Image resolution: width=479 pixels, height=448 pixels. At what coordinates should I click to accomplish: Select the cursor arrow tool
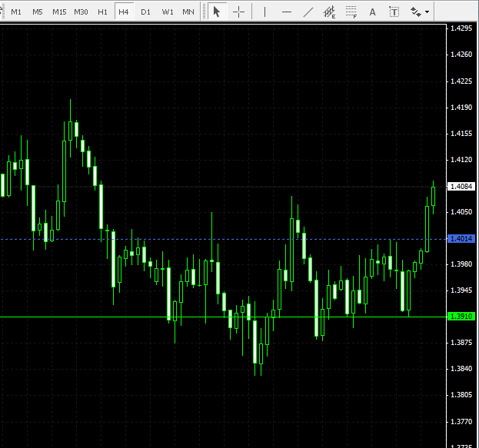coord(217,12)
